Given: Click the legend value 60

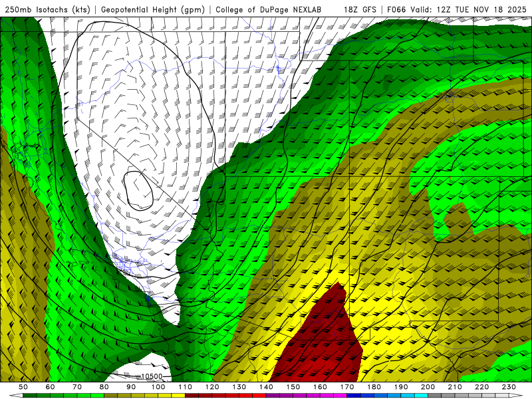Looking at the screenshot, I should (51, 387).
